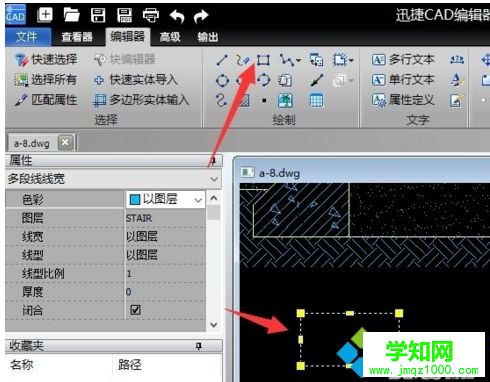
Task: Click the Redo arrow icon
Action: click(x=201, y=16)
